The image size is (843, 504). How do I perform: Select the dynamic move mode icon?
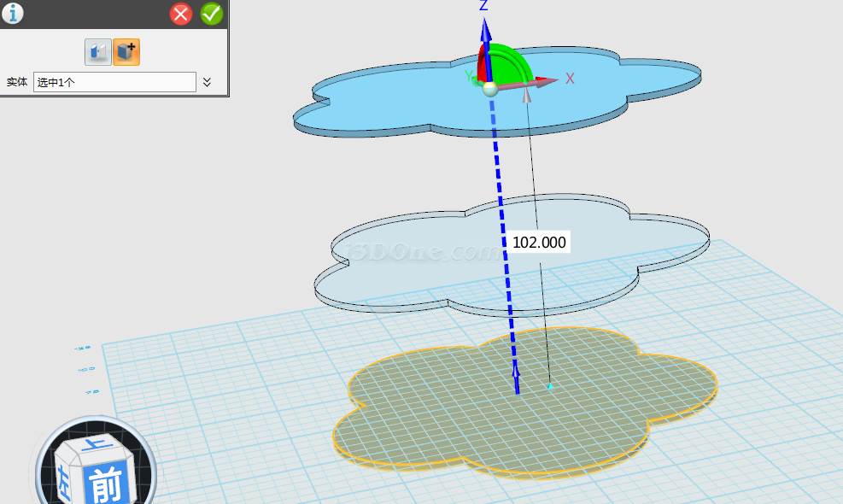(126, 52)
